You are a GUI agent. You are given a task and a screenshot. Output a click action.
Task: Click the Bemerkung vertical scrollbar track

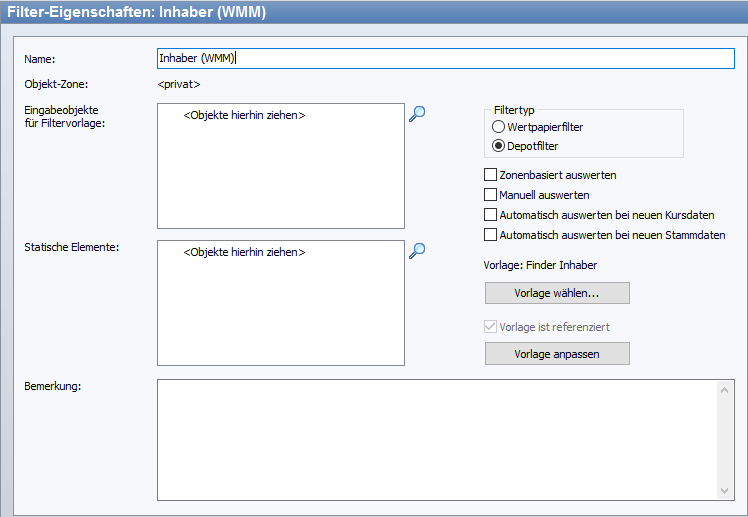point(726,438)
